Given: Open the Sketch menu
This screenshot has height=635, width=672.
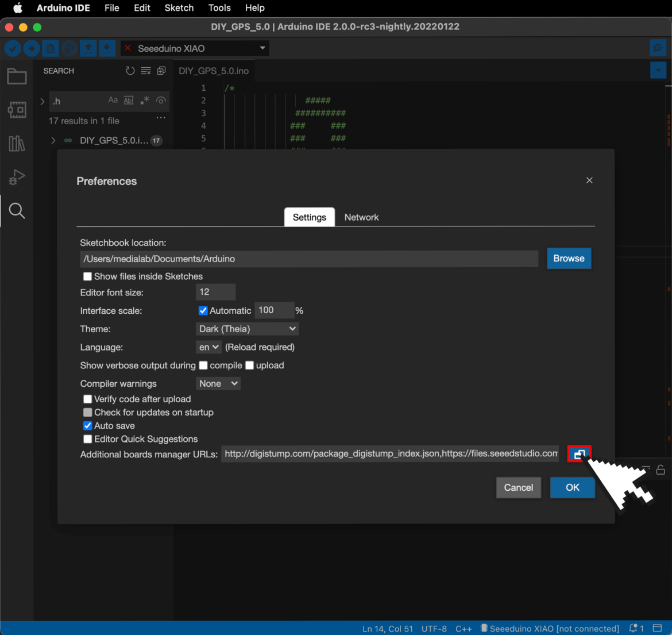Looking at the screenshot, I should (179, 8).
